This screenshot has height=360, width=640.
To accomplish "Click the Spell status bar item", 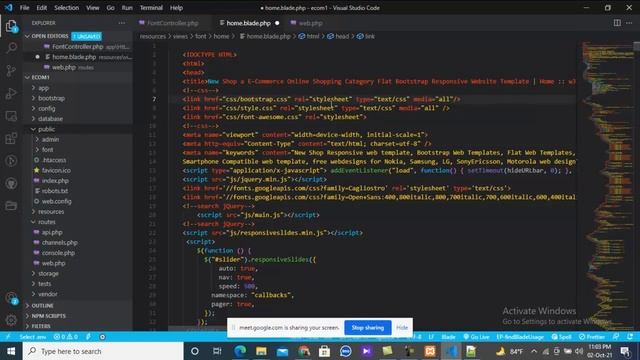I will (x=562, y=337).
